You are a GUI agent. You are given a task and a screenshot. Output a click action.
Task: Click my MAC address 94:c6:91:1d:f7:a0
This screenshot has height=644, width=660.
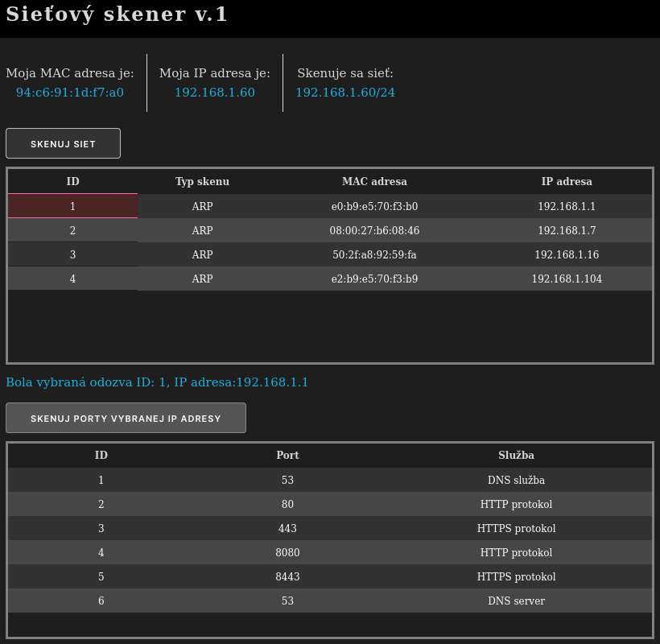click(70, 93)
